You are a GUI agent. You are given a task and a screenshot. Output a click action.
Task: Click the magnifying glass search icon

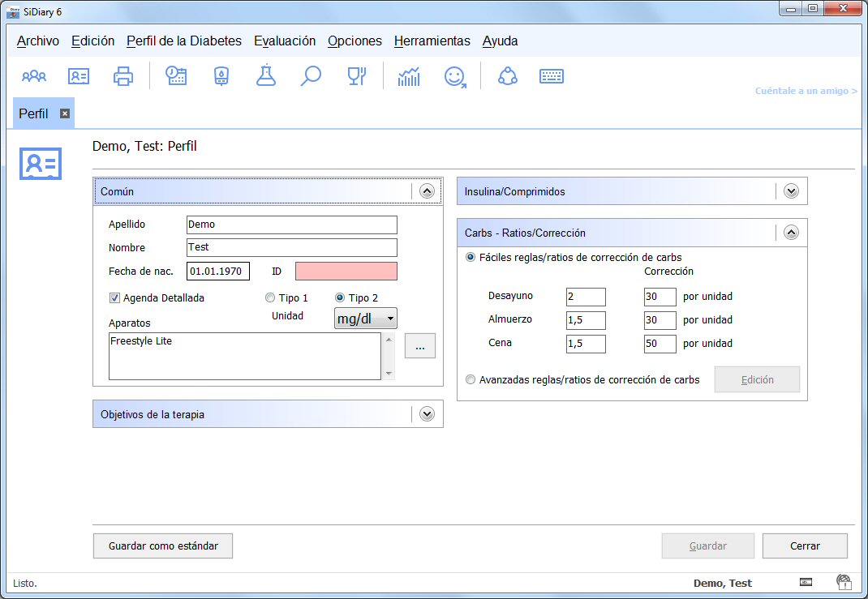click(x=311, y=76)
